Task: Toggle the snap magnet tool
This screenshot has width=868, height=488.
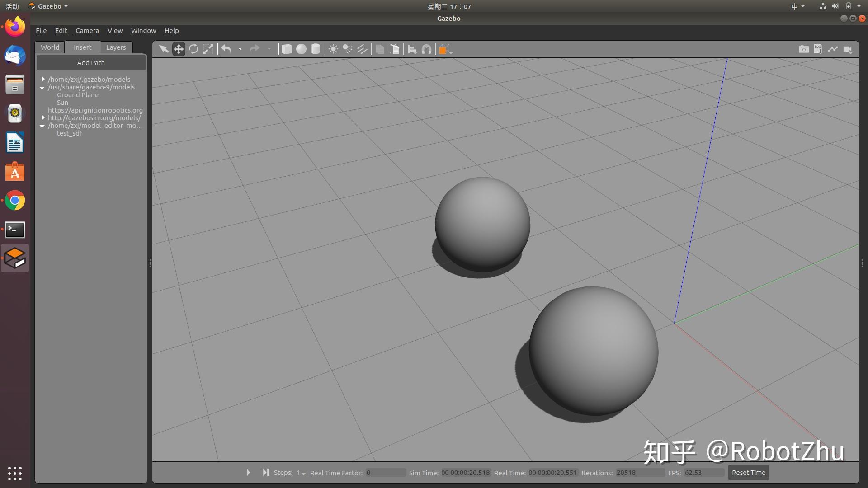Action: 426,49
